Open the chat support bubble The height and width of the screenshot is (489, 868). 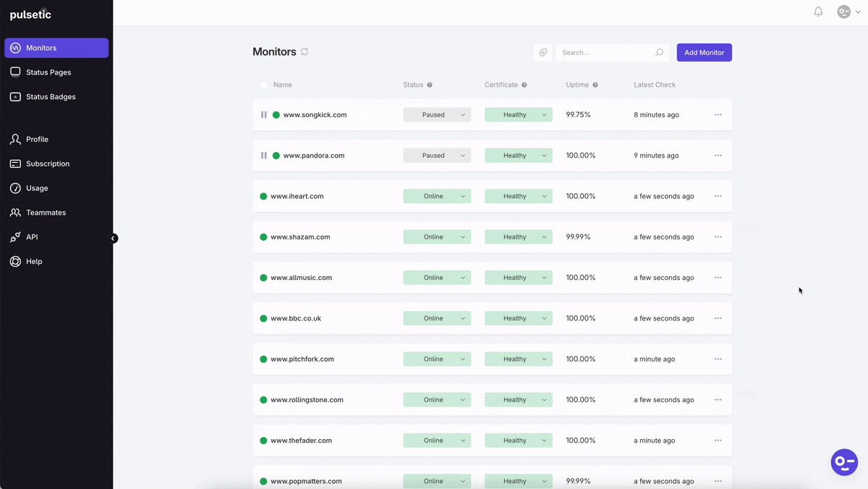(x=844, y=462)
